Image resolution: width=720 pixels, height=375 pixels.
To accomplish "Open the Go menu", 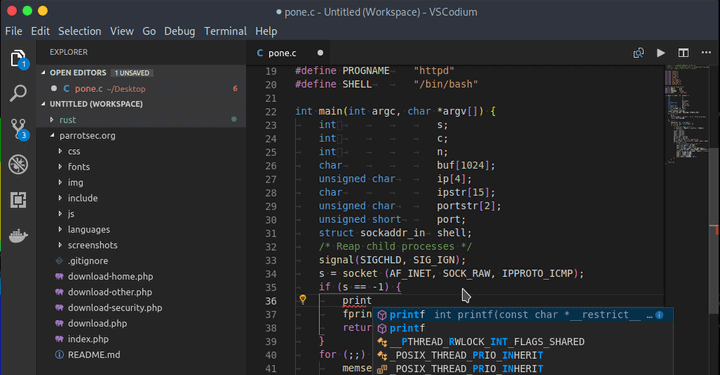I will point(149,31).
